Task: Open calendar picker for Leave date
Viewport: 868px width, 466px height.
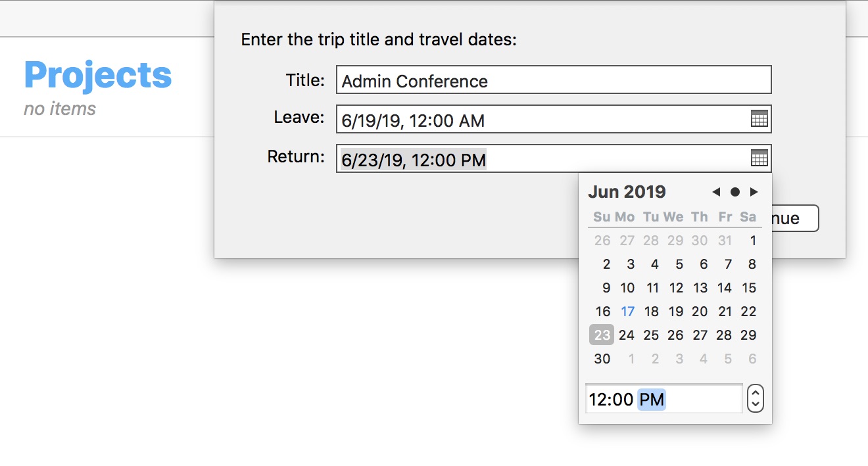Action: pyautogui.click(x=759, y=119)
